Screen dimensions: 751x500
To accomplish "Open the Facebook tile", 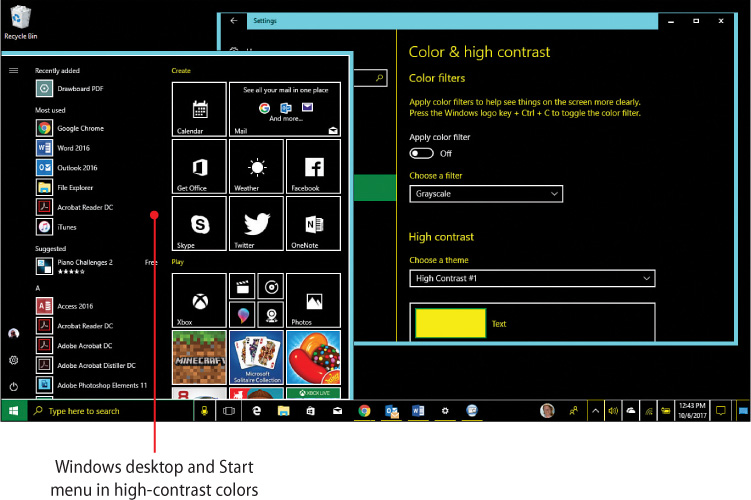I will point(313,167).
